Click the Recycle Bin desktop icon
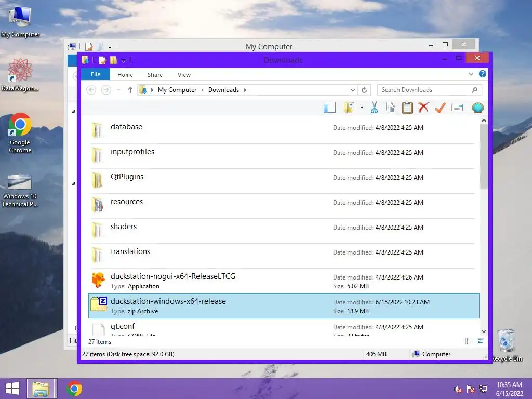This screenshot has height=399, width=532. pyautogui.click(x=507, y=345)
